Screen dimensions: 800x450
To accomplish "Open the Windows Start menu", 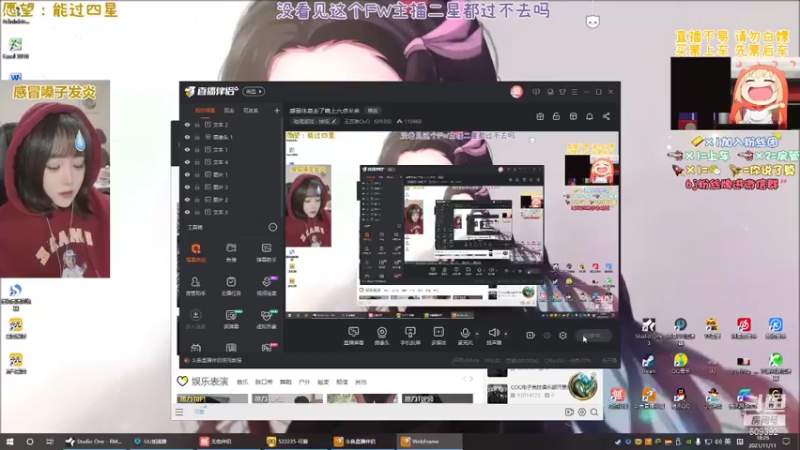I will click(x=10, y=441).
